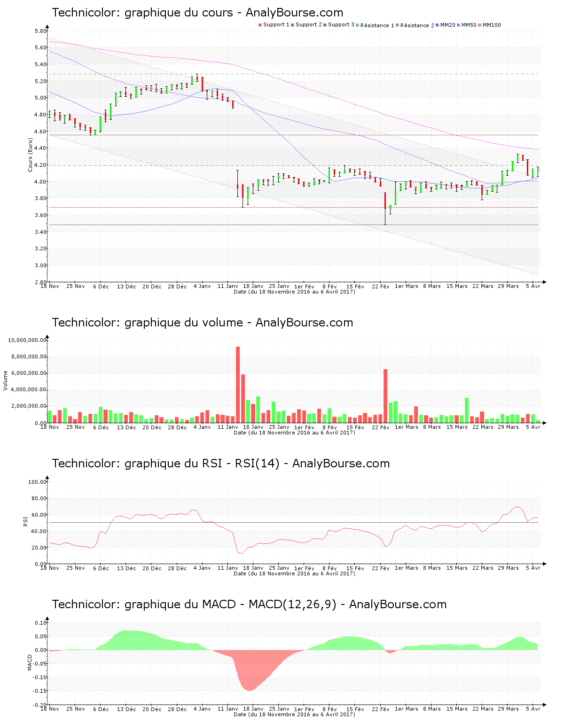The image size is (564, 728).
Task: Click the 'graphique du RSI - RSI(14)' title
Action: [220, 464]
